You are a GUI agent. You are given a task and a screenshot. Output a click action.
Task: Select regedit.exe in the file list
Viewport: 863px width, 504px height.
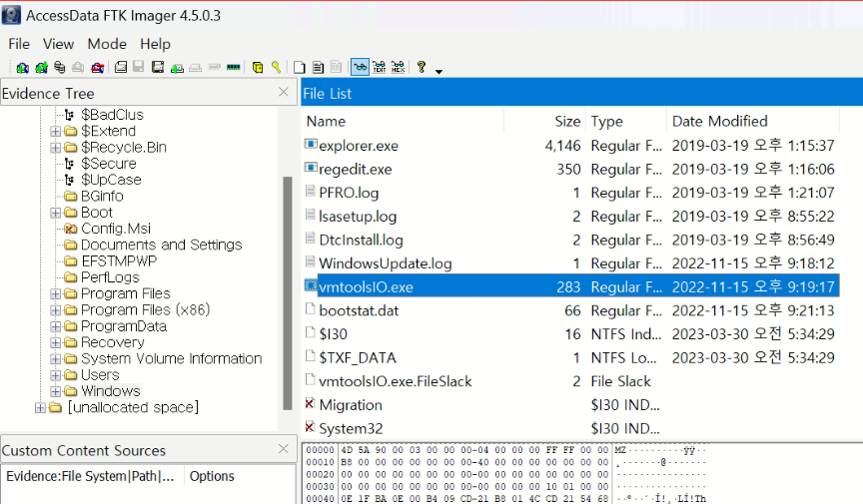(x=355, y=170)
